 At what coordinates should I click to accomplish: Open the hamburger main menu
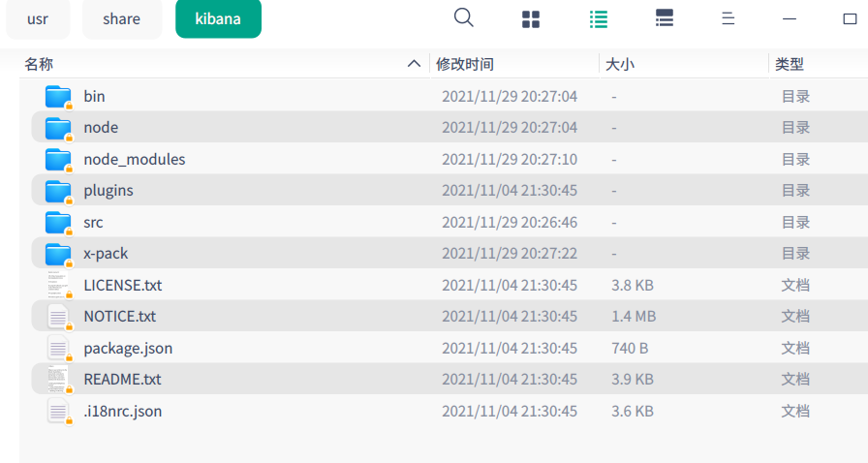click(728, 18)
